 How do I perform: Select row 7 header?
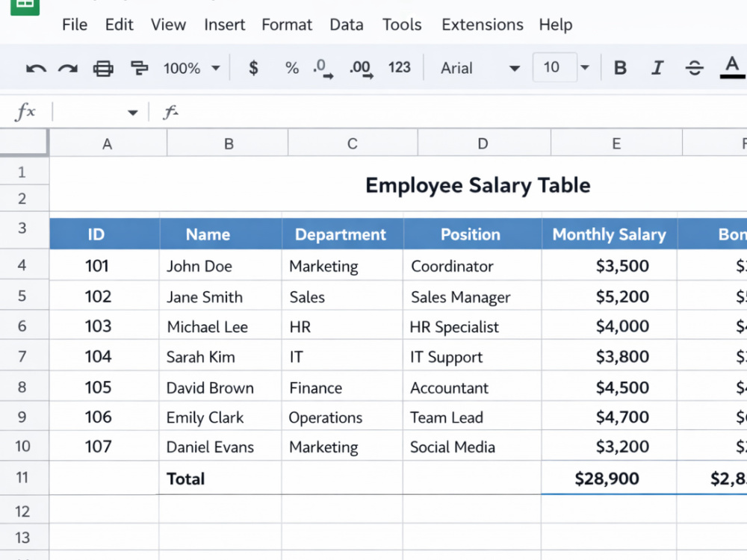coord(24,355)
